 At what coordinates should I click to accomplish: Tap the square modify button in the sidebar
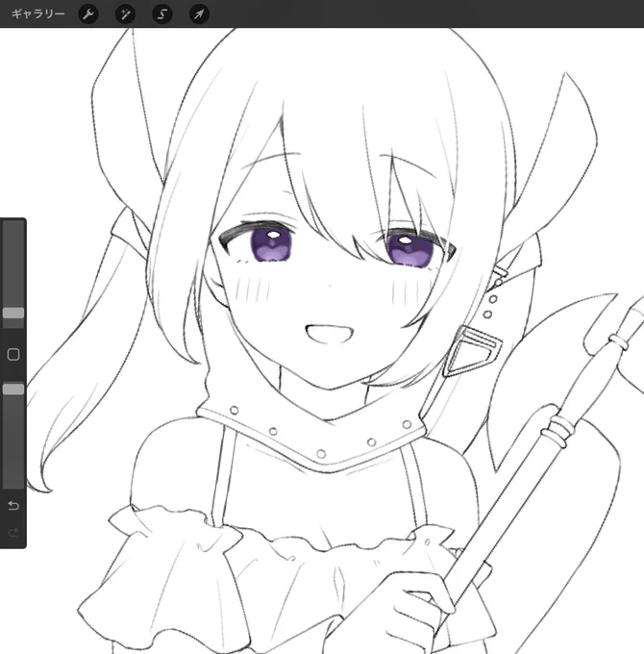(13, 355)
